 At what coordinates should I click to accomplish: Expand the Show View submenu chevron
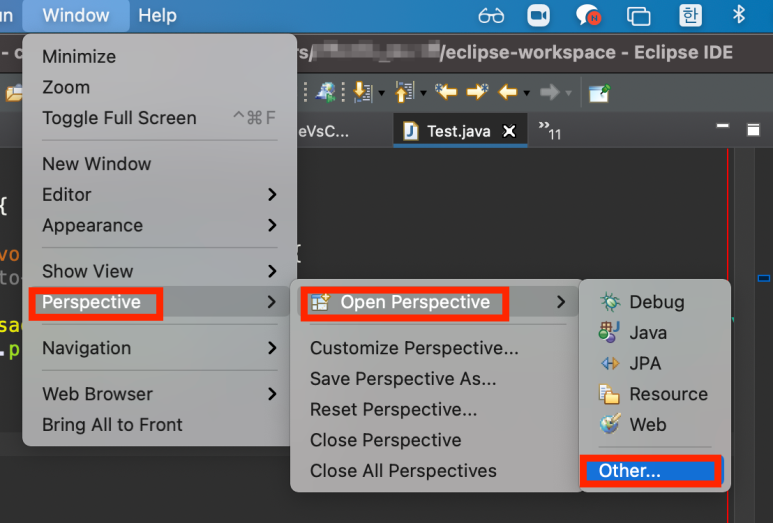[x=272, y=271]
